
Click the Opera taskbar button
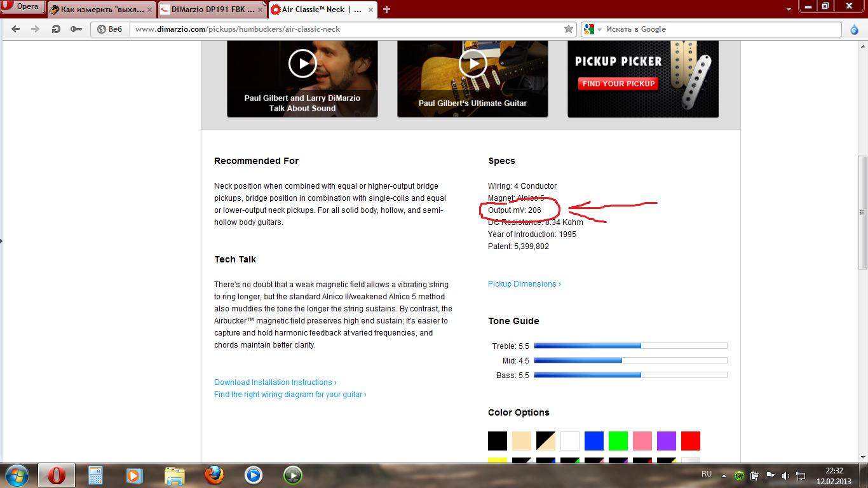[x=57, y=475]
